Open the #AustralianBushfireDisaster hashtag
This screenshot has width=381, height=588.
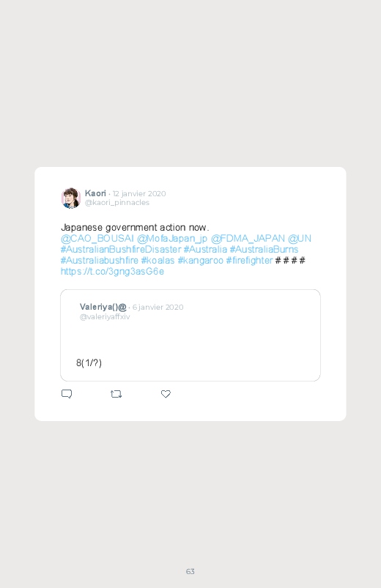[121, 250]
